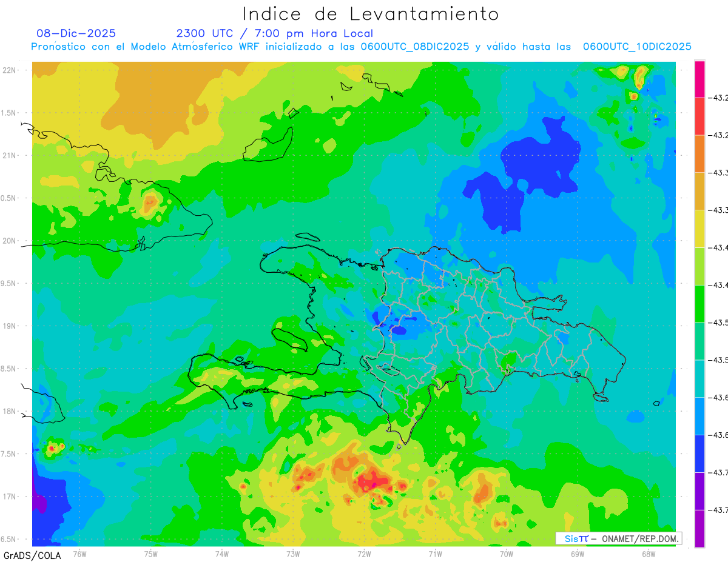Click the "17N" latitude label

(x=9, y=497)
